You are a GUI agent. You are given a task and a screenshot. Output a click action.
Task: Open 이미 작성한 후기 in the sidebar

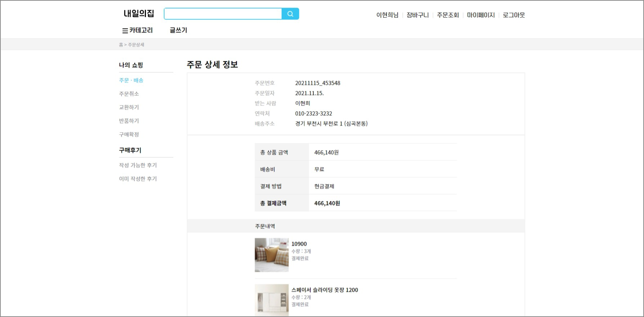click(138, 179)
